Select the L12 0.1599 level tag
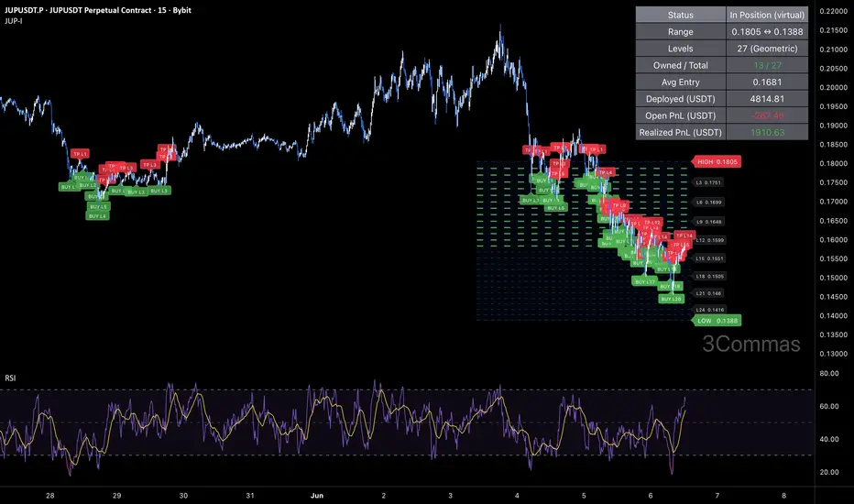The width and height of the screenshot is (854, 504). click(x=709, y=240)
